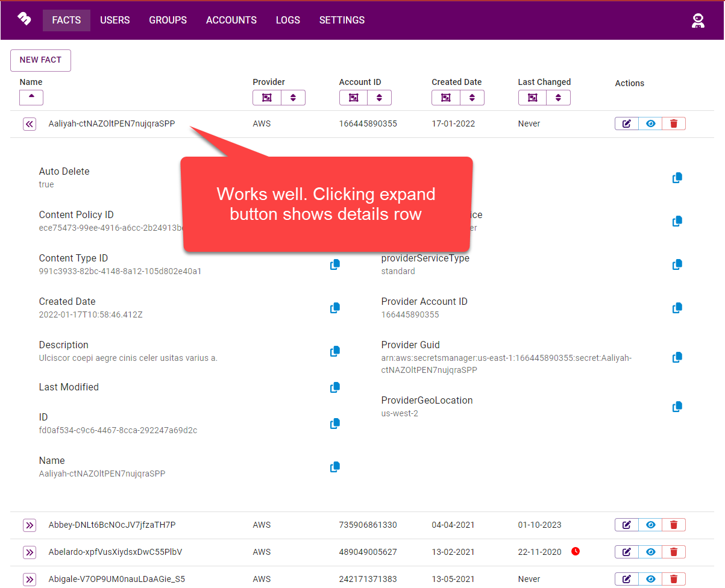725x588 pixels.
Task: Copy the providerServiceType value
Action: 677,264
